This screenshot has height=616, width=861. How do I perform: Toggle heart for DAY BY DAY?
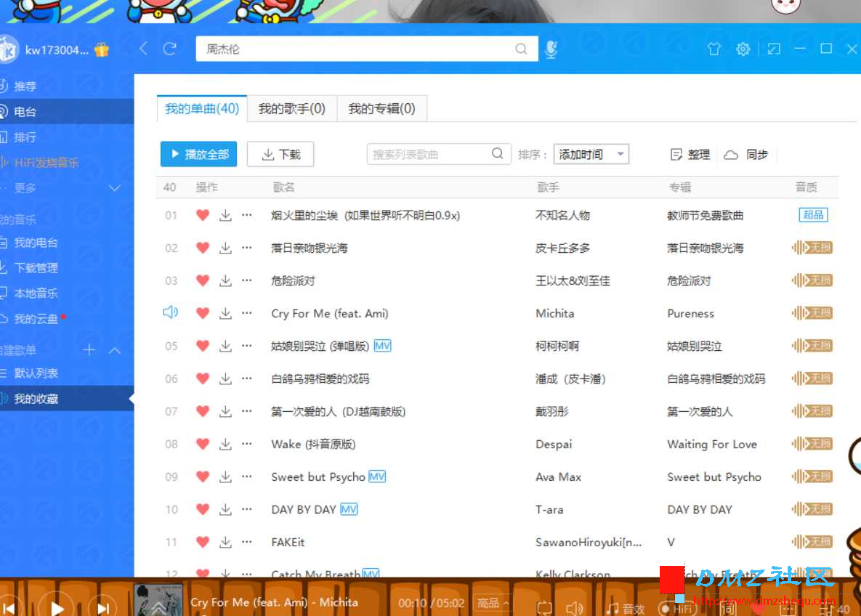point(203,509)
